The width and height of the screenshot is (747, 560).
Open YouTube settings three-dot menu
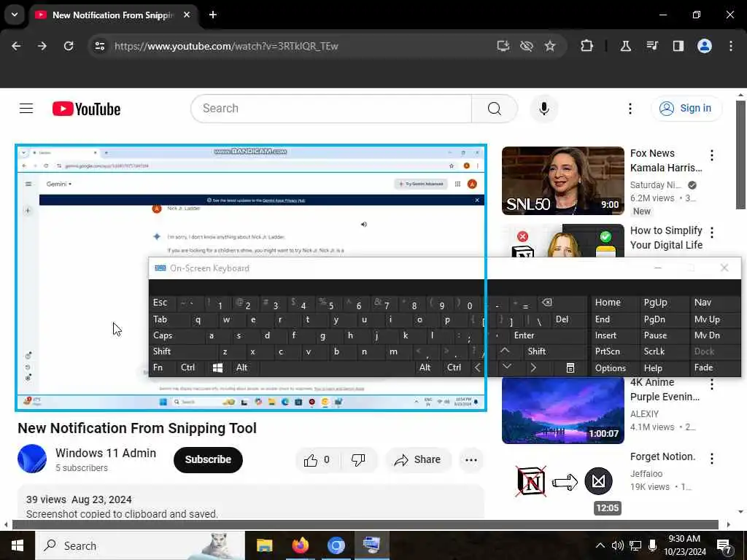[x=630, y=109]
